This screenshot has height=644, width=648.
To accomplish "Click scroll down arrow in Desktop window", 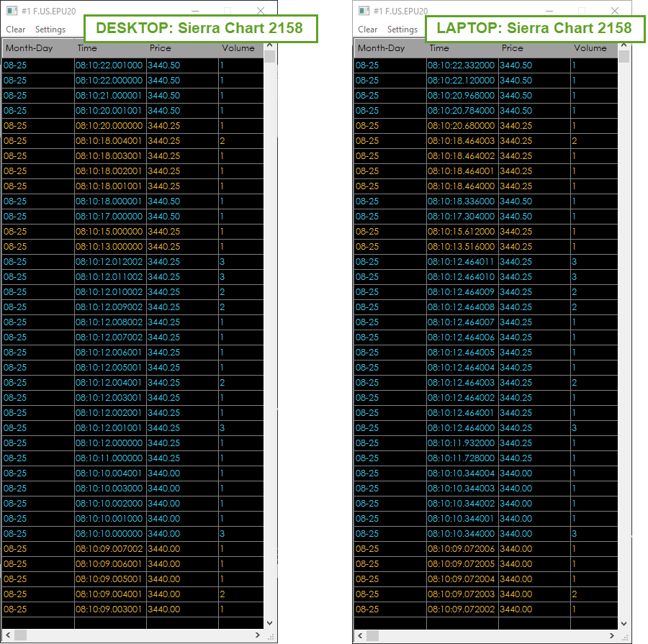I will (x=270, y=623).
